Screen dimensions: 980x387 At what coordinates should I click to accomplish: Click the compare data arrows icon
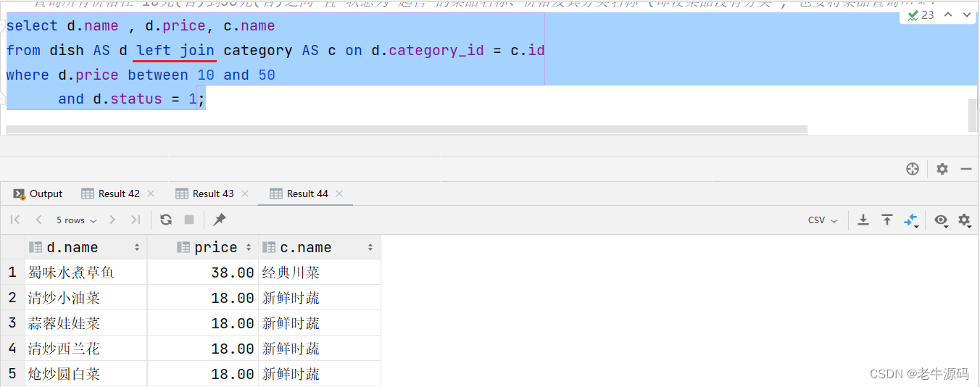point(911,220)
